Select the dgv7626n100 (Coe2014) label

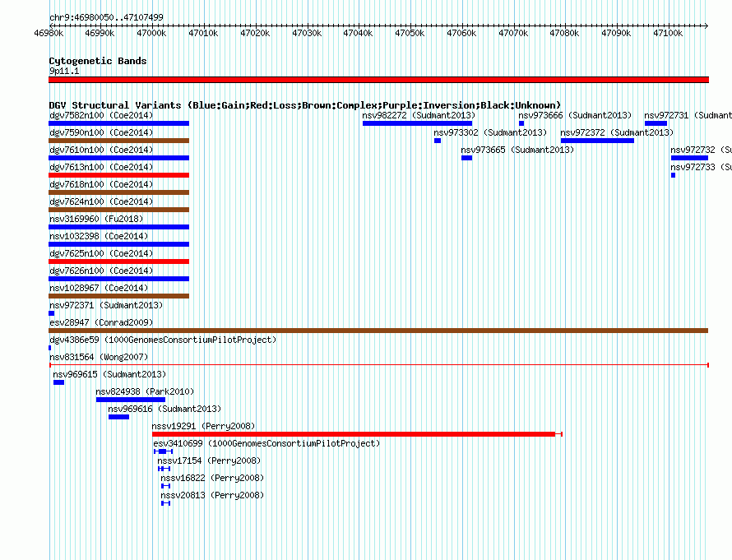pyautogui.click(x=101, y=271)
